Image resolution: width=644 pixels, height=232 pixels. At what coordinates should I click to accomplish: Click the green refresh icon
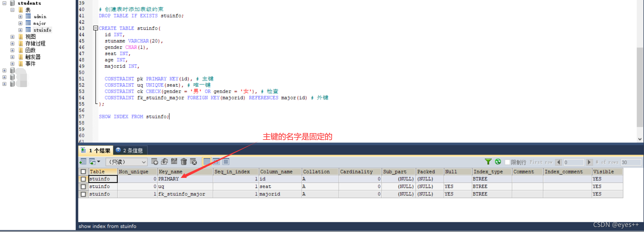(498, 162)
